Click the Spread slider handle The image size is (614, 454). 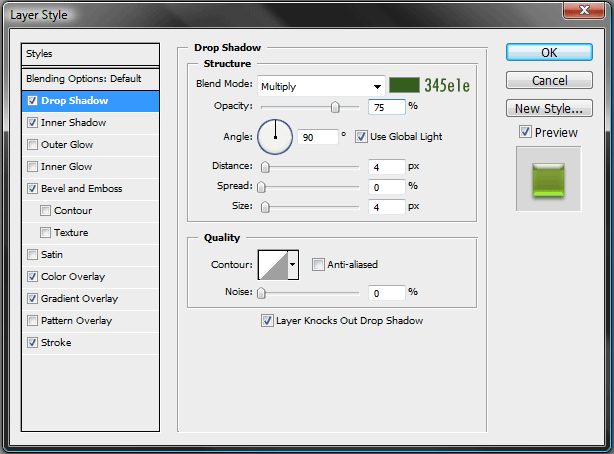[261, 187]
